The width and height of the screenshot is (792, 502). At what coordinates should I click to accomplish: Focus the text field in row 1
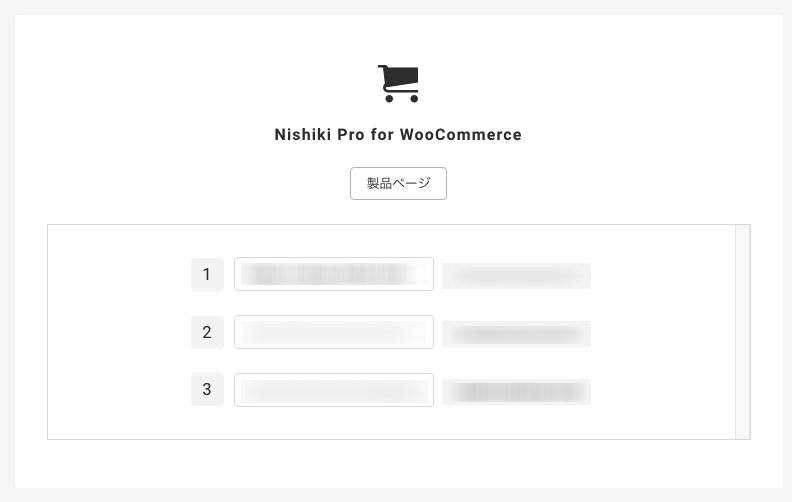coord(334,274)
